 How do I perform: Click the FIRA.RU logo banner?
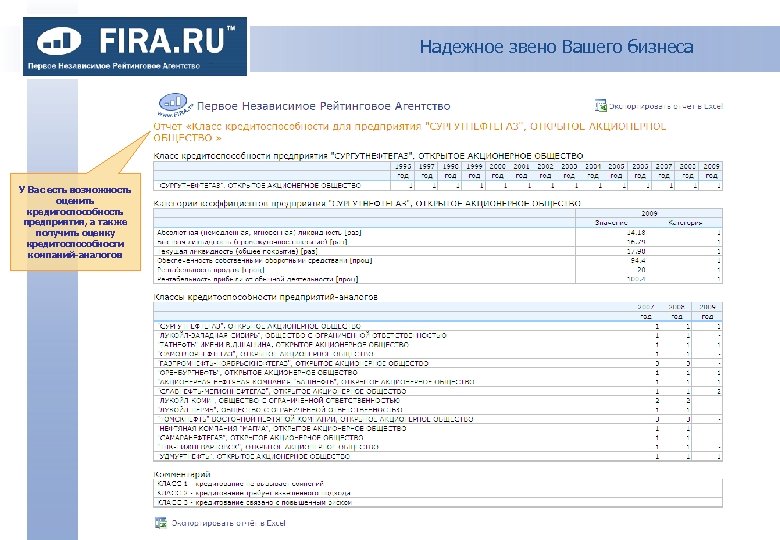[x=135, y=46]
